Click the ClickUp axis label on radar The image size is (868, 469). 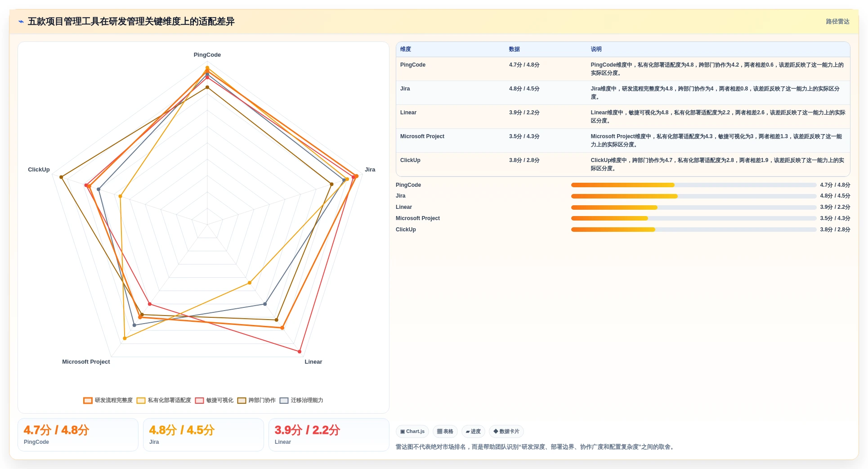[39, 170]
